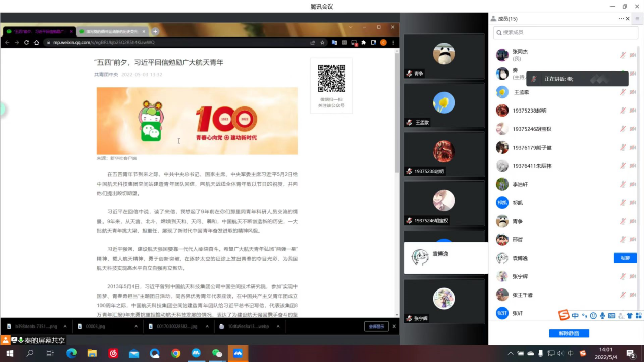Expand options for 10dfa9ec8a13 webp download

pyautogui.click(x=278, y=327)
